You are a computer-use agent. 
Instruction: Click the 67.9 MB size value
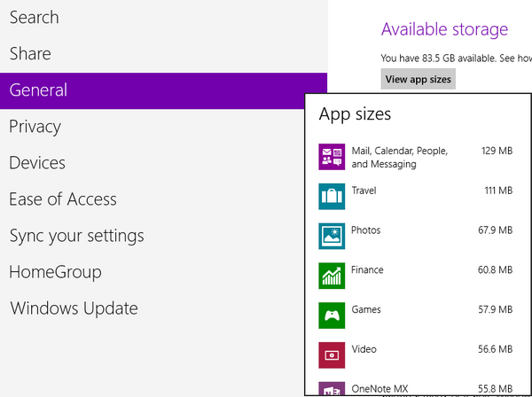click(x=495, y=230)
